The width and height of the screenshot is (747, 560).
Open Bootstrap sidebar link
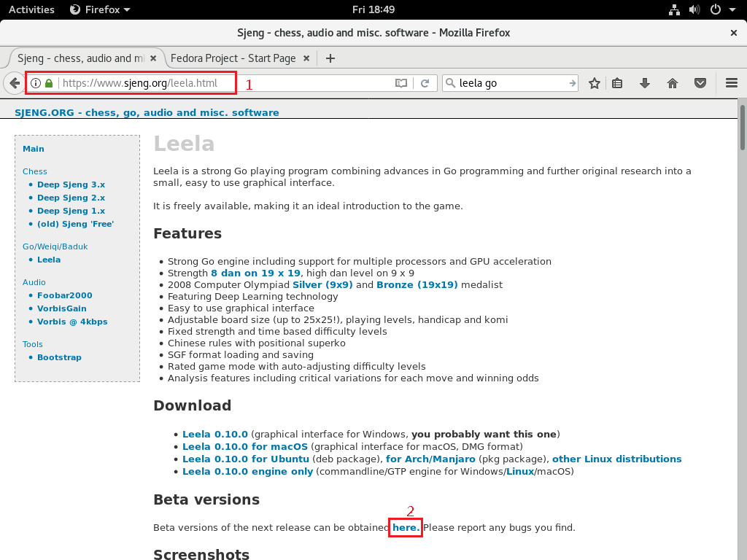(60, 357)
